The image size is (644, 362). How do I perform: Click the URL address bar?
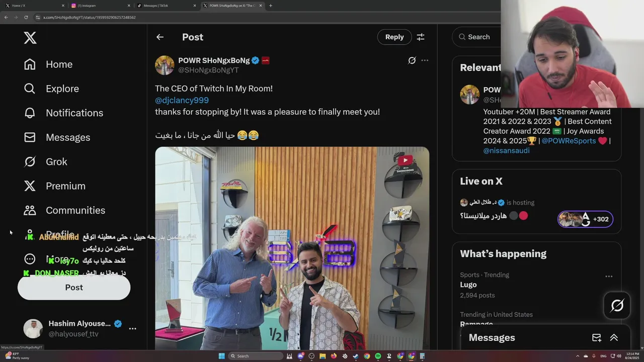click(x=267, y=17)
